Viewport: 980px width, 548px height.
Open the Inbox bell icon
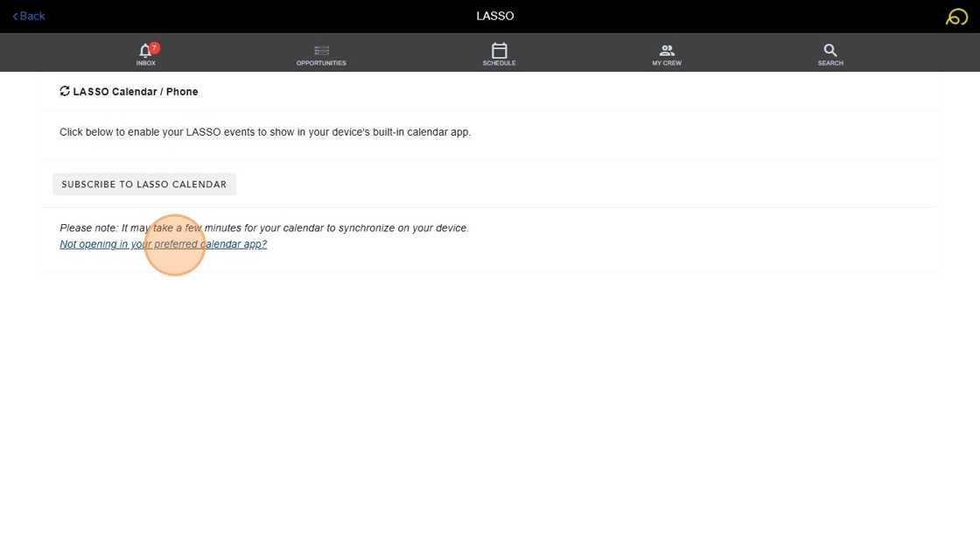tap(144, 50)
